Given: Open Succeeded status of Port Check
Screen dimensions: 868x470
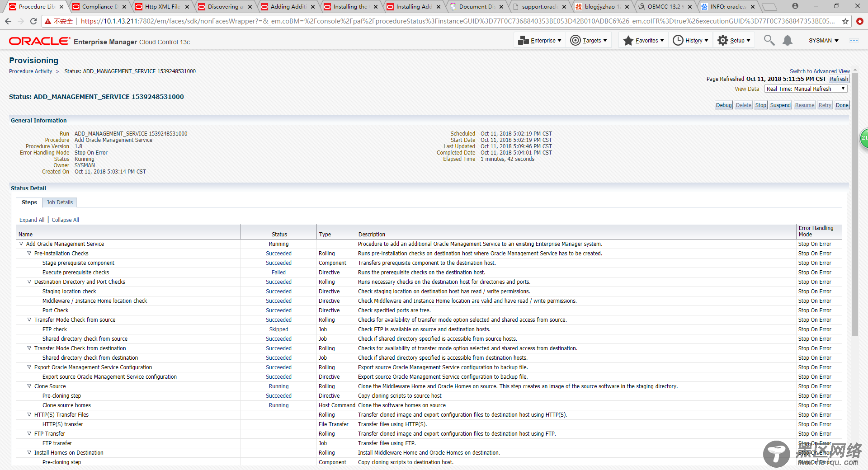Looking at the screenshot, I should (278, 310).
